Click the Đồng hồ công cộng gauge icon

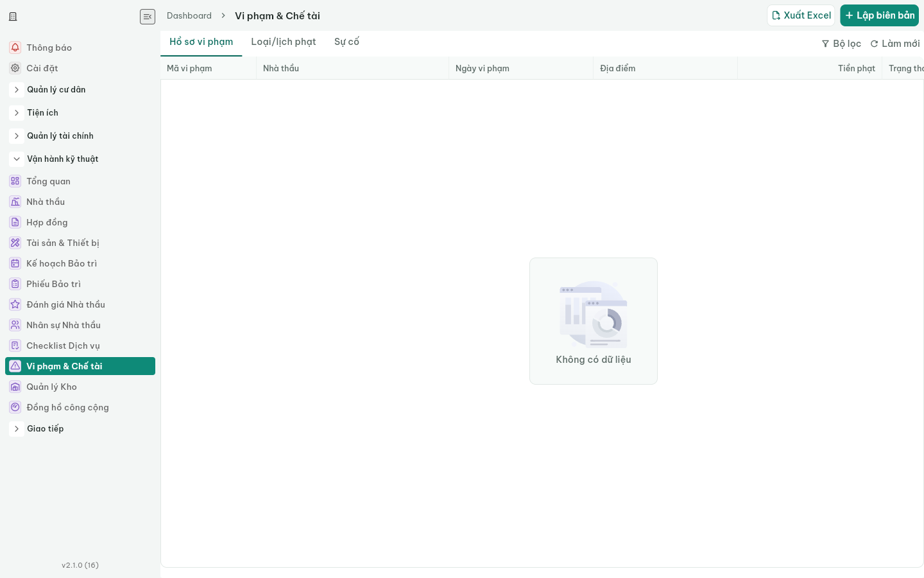coord(15,407)
